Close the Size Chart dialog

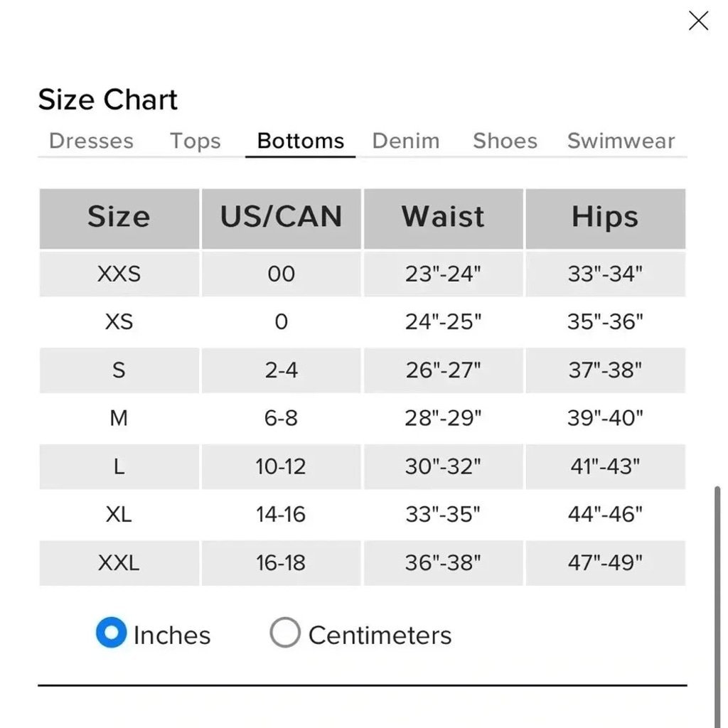click(x=698, y=21)
